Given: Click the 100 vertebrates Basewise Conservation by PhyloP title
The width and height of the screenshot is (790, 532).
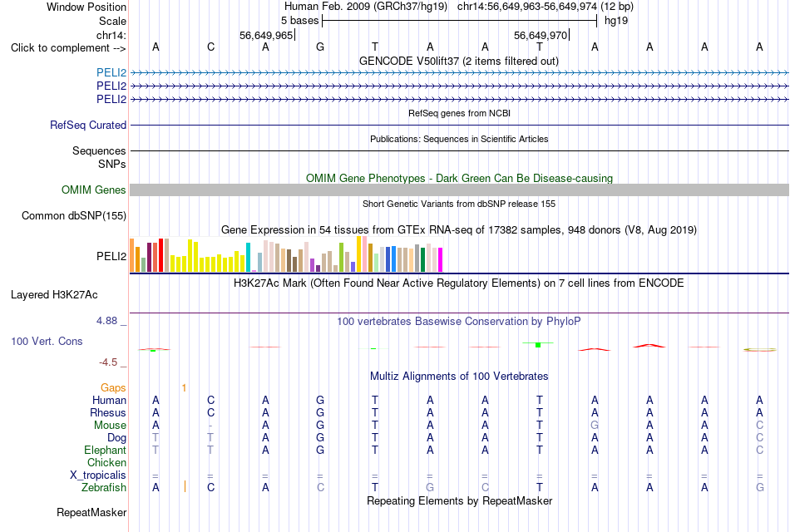Looking at the screenshot, I should 459,322.
